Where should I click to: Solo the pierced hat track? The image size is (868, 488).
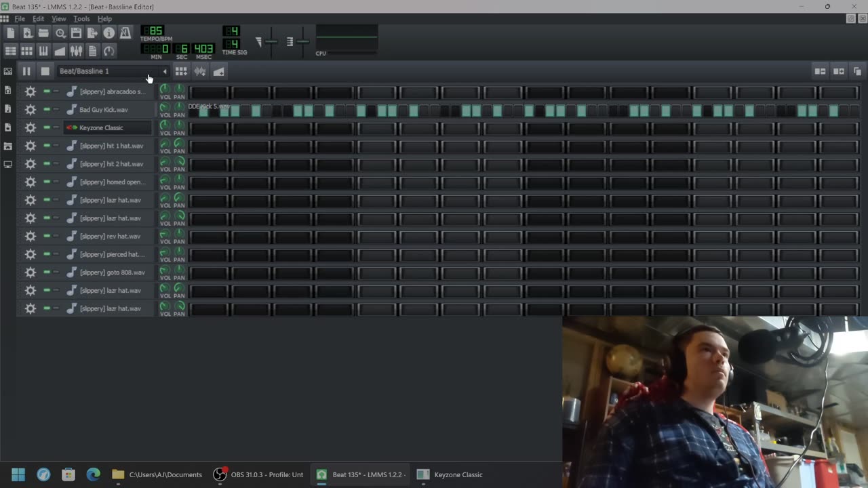[x=56, y=254]
